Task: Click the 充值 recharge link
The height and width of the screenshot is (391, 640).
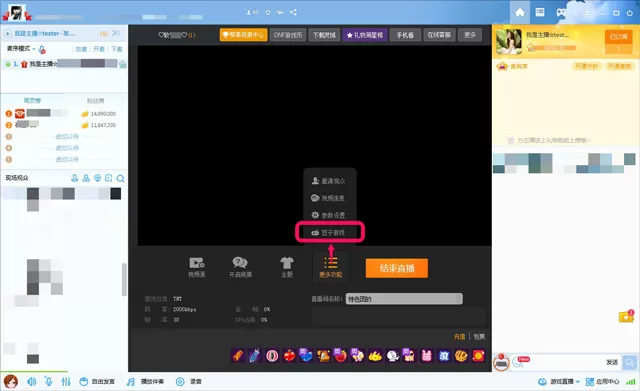Action: click(459, 337)
